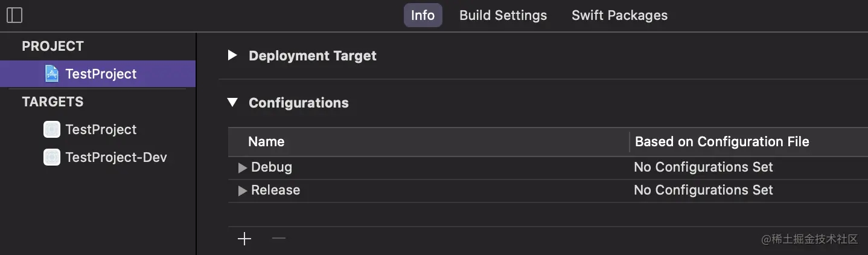This screenshot has width=868, height=255.
Task: Click the Name column header
Action: (266, 141)
